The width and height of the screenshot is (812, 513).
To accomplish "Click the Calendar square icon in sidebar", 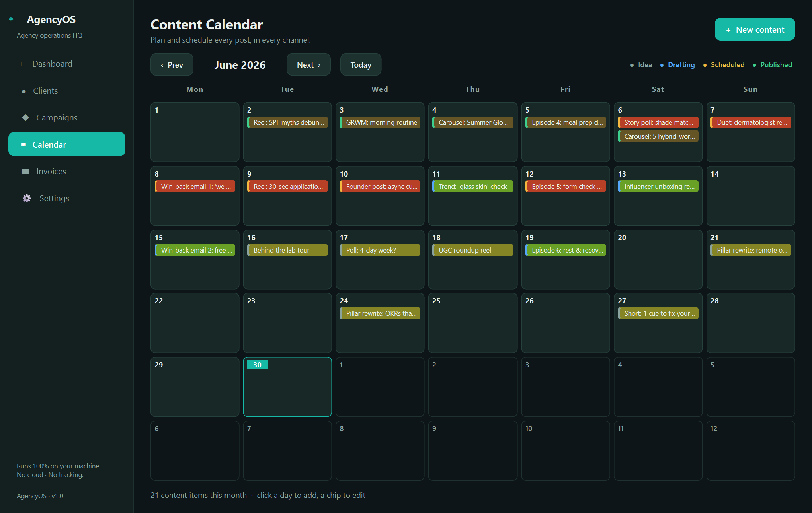I will coord(23,144).
